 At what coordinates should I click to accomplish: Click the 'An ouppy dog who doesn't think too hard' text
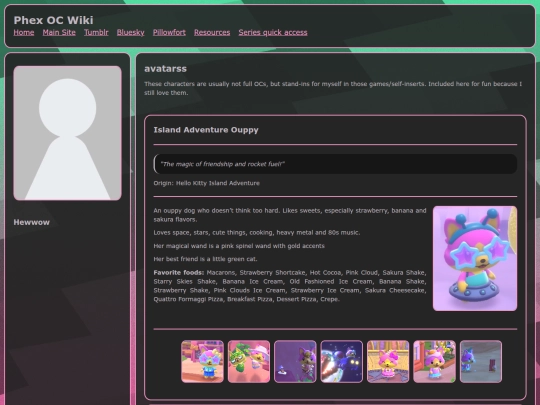pos(290,215)
